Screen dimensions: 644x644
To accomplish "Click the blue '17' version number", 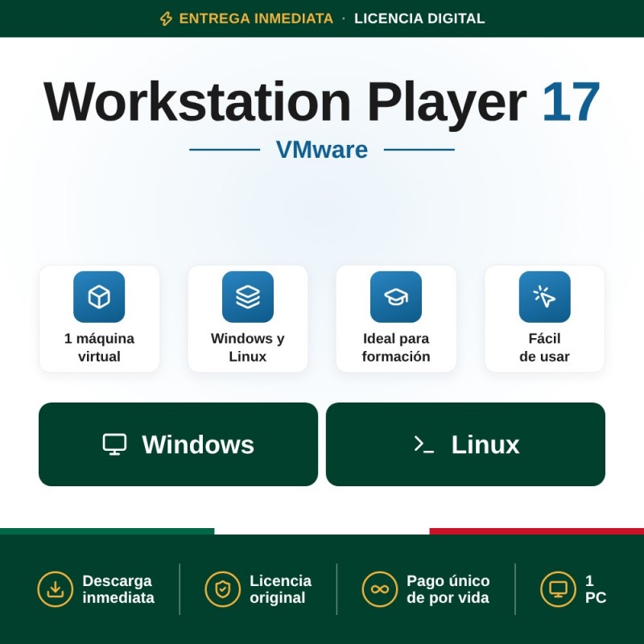I will 571,102.
